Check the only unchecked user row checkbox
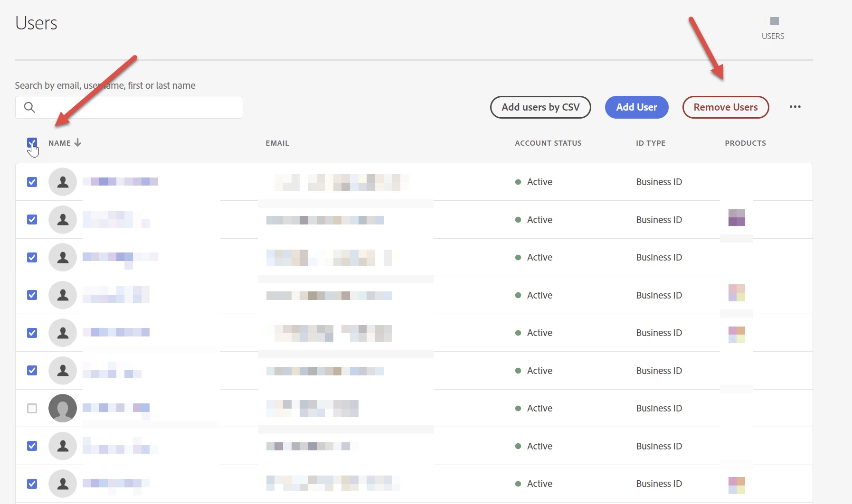Image resolution: width=852 pixels, height=504 pixels. click(32, 408)
